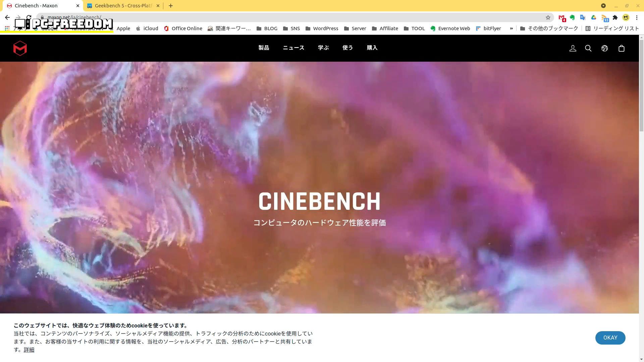Click the 詳細 cookie details link

29,350
